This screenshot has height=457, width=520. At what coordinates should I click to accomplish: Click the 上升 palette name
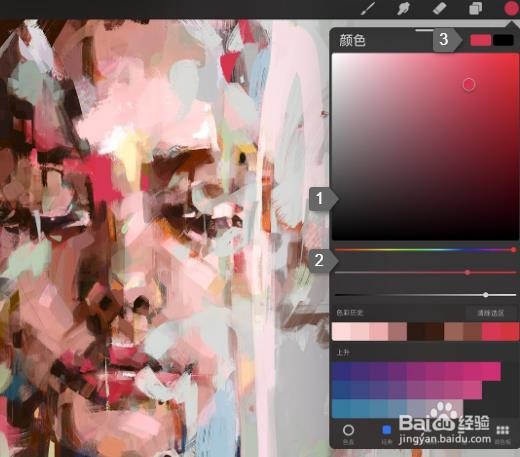[x=343, y=352]
